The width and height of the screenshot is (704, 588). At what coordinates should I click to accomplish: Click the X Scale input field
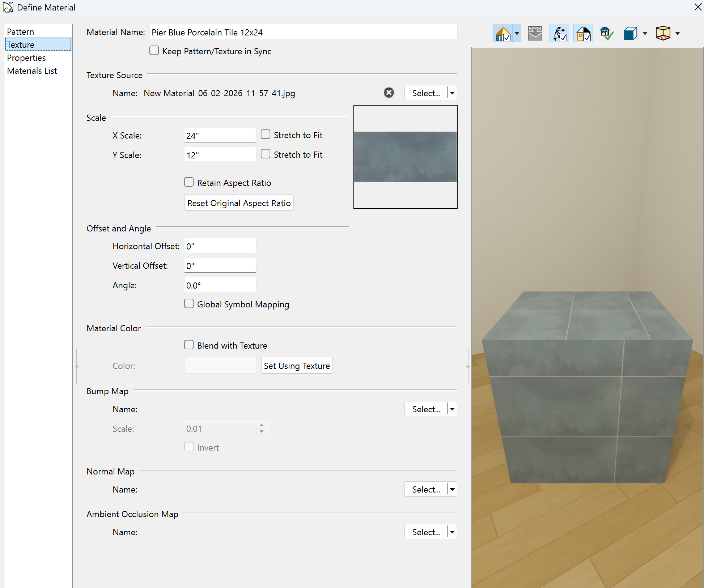[x=220, y=136]
